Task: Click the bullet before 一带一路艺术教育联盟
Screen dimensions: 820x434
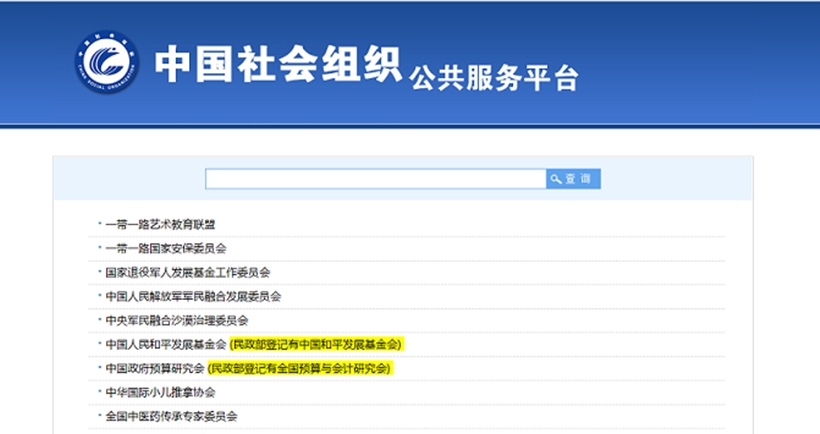Action: (x=99, y=224)
